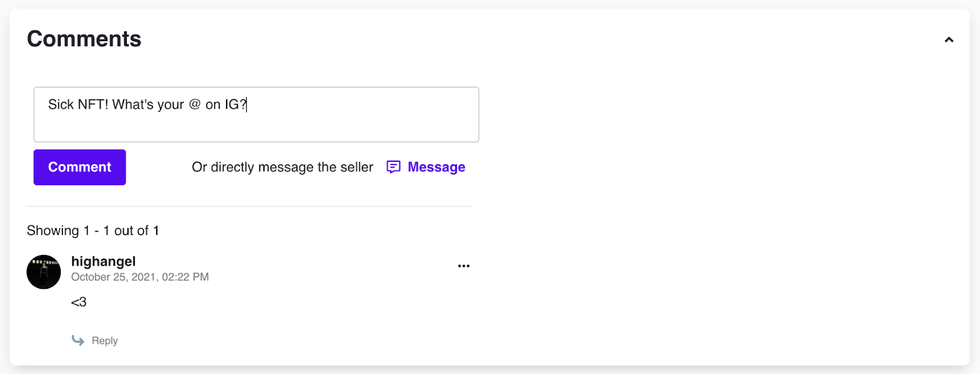The image size is (980, 374).
Task: Open three-dot options on highangel's comment
Action: tap(464, 266)
